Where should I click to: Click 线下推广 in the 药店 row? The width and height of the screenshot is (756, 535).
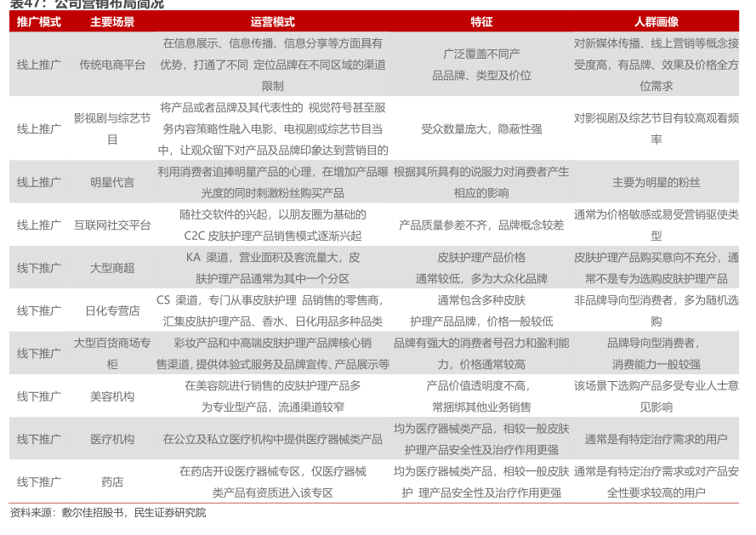point(39,482)
